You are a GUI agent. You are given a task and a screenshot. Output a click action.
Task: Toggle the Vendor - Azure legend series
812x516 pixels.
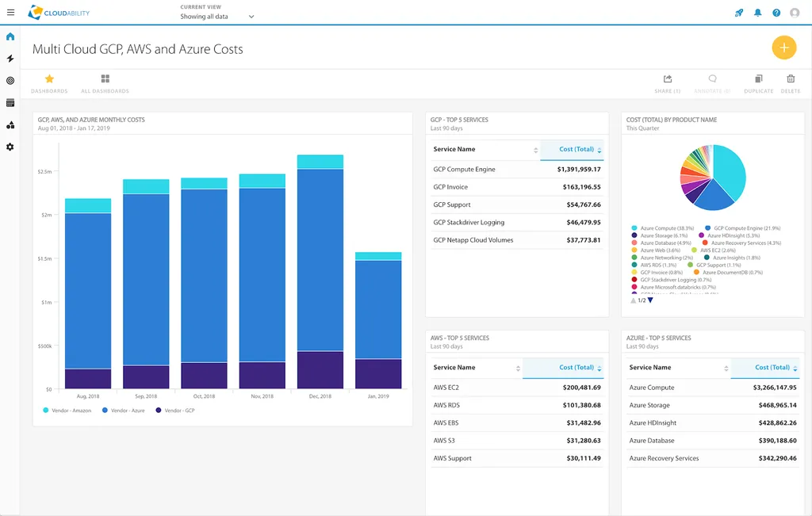click(x=123, y=411)
